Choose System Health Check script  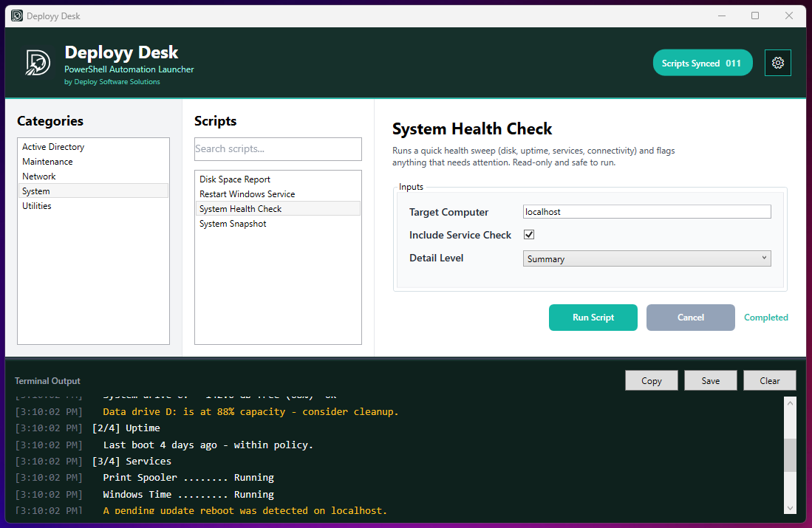278,208
